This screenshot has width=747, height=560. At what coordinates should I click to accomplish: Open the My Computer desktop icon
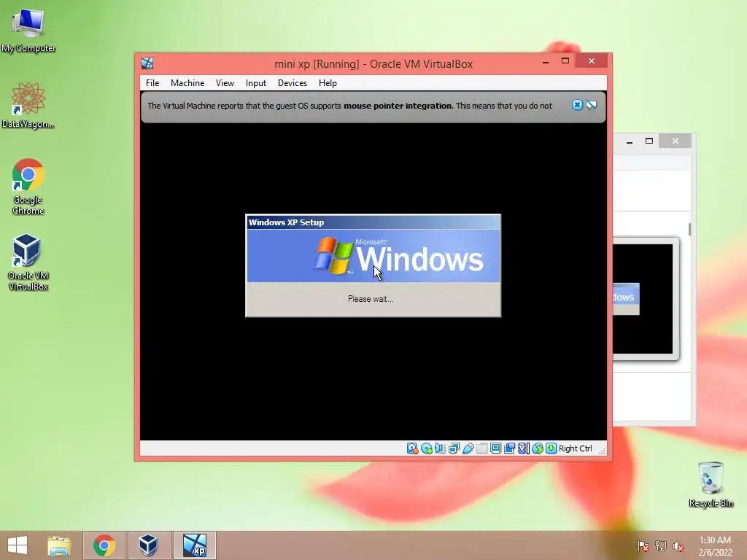[28, 29]
